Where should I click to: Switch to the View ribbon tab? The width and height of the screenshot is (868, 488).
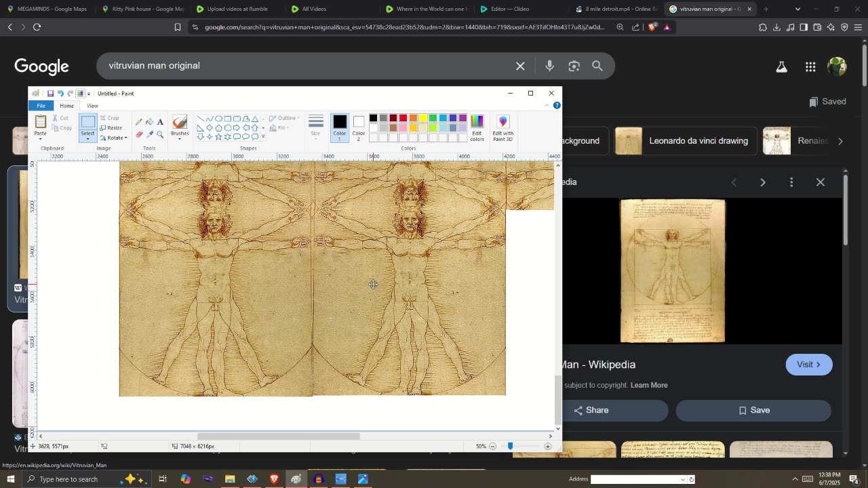92,106
